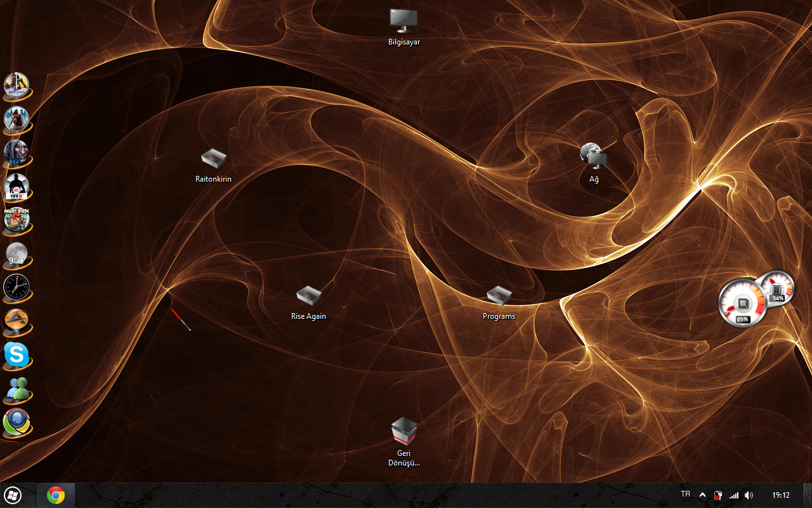The width and height of the screenshot is (812, 508).
Task: Open the volume speaker tray icon
Action: tap(749, 495)
